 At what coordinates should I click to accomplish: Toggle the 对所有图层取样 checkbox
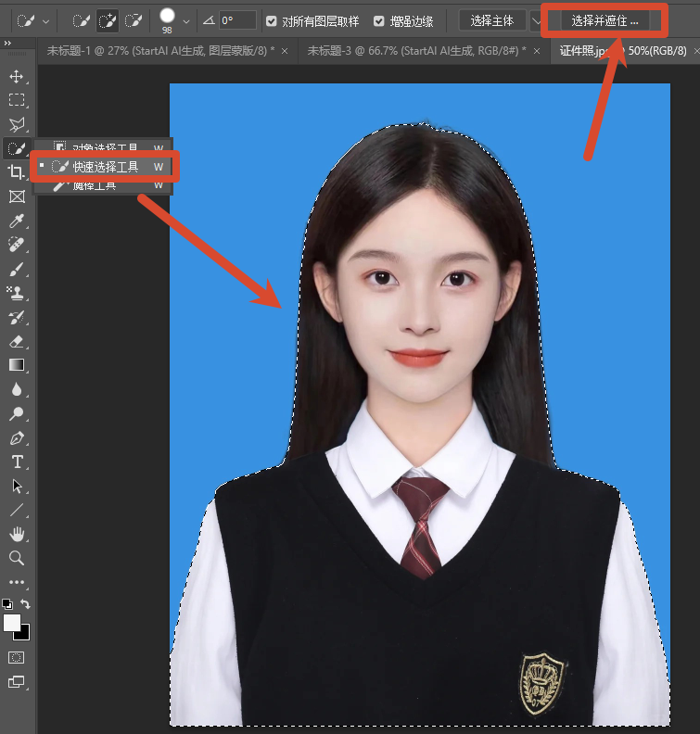tap(271, 21)
